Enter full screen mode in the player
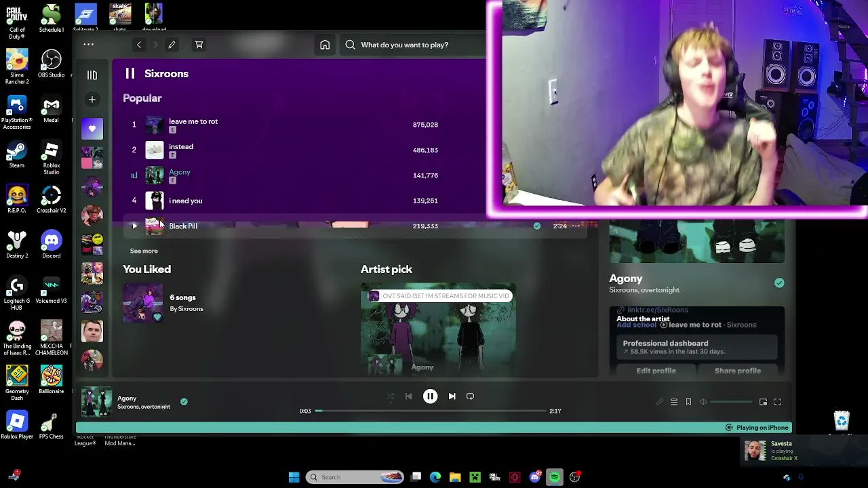868x488 pixels. pos(778,402)
